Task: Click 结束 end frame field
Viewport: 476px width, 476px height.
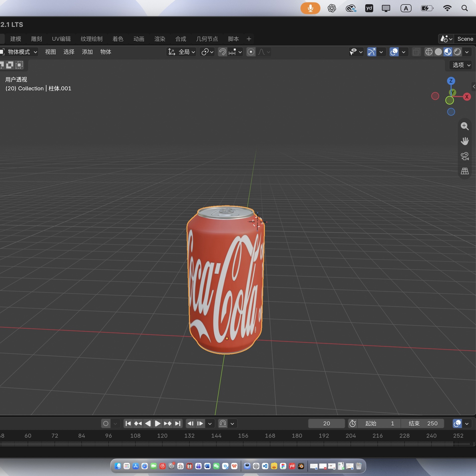Action: pos(422,423)
